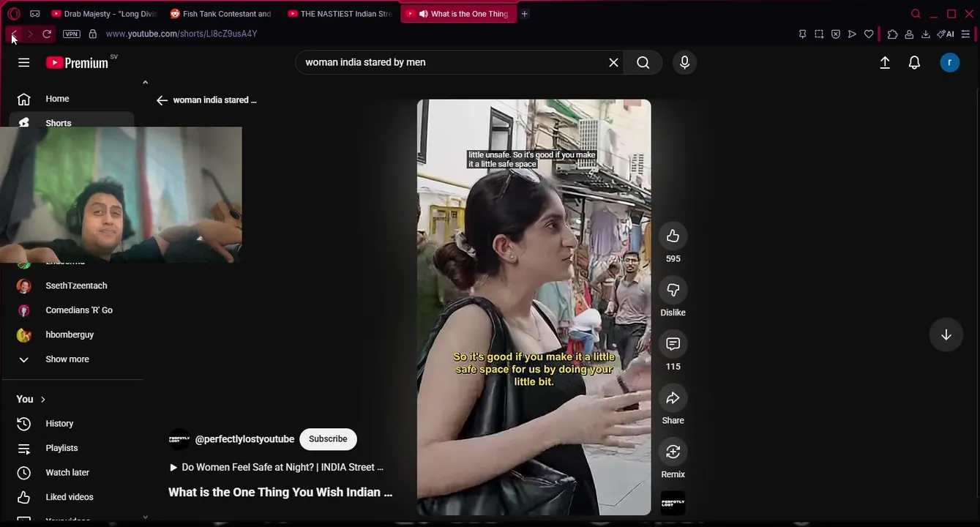This screenshot has width=980, height=527.
Task: Open the browser profile account icon
Action: click(x=909, y=34)
